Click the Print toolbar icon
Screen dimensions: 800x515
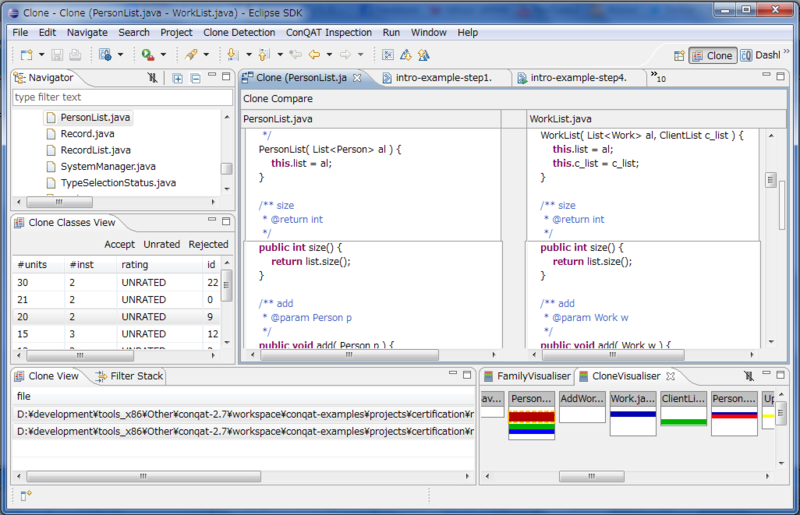coord(75,55)
